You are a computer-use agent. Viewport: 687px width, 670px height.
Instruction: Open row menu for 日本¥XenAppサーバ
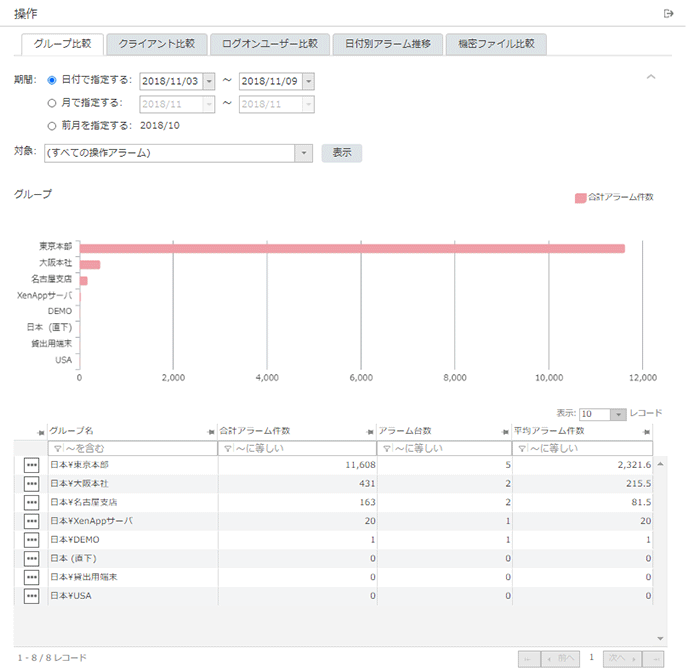(x=31, y=521)
